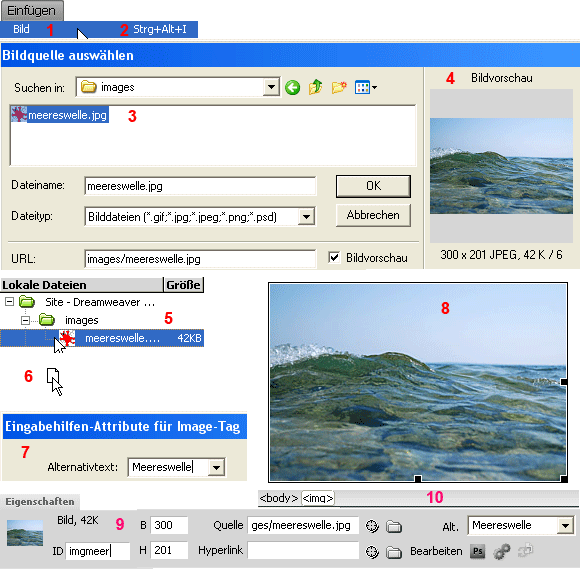The width and height of the screenshot is (580, 569).
Task: Select the img tag in tag selector
Action: 318,498
